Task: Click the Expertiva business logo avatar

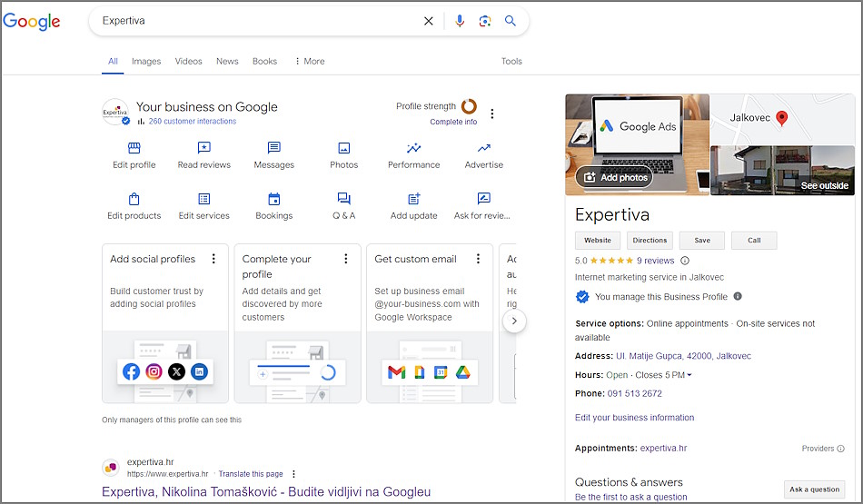Action: coord(115,112)
